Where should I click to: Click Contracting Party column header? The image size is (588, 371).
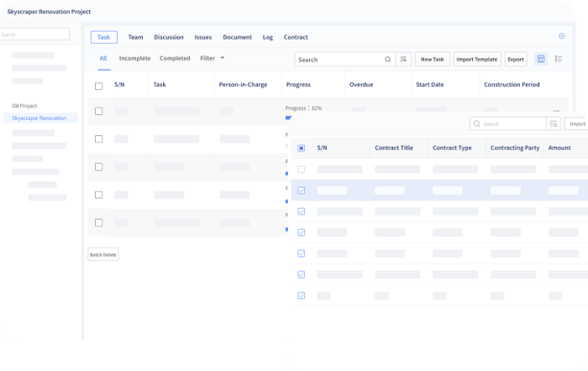click(515, 148)
